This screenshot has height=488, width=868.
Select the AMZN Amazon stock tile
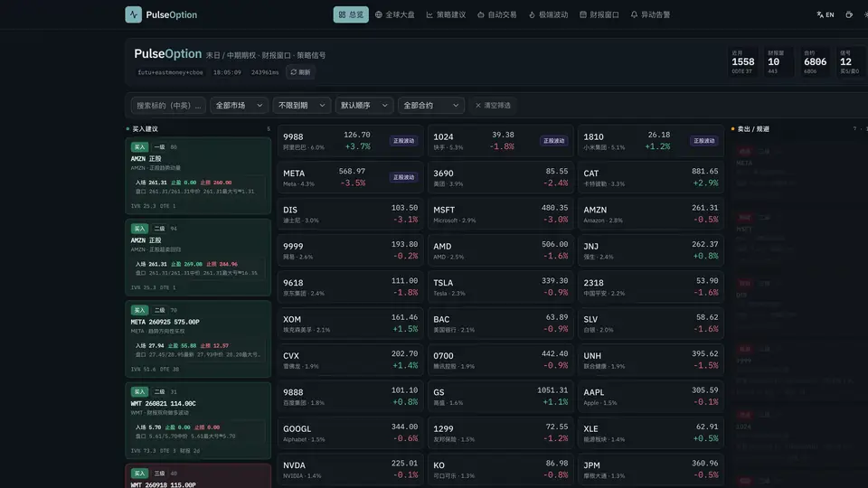click(x=651, y=214)
